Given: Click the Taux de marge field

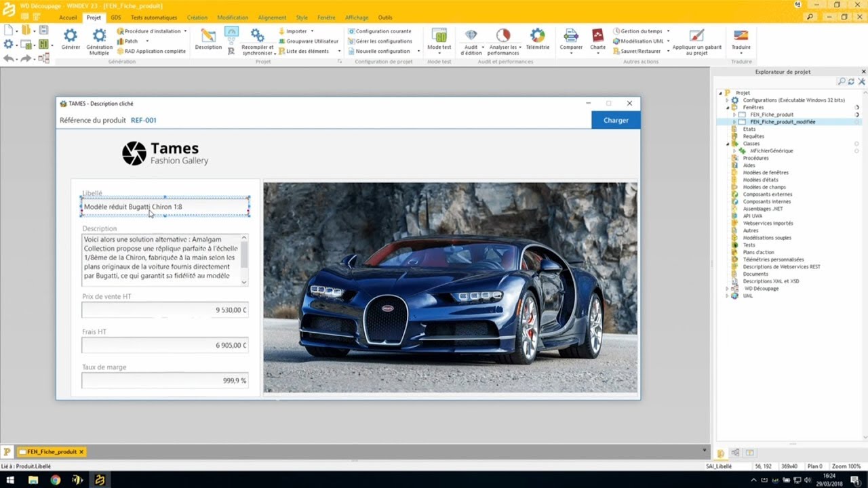Looking at the screenshot, I should pos(165,380).
